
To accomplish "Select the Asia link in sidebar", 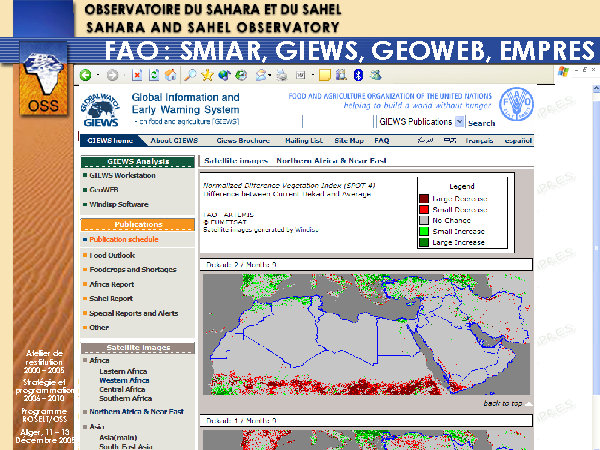I will (x=96, y=427).
